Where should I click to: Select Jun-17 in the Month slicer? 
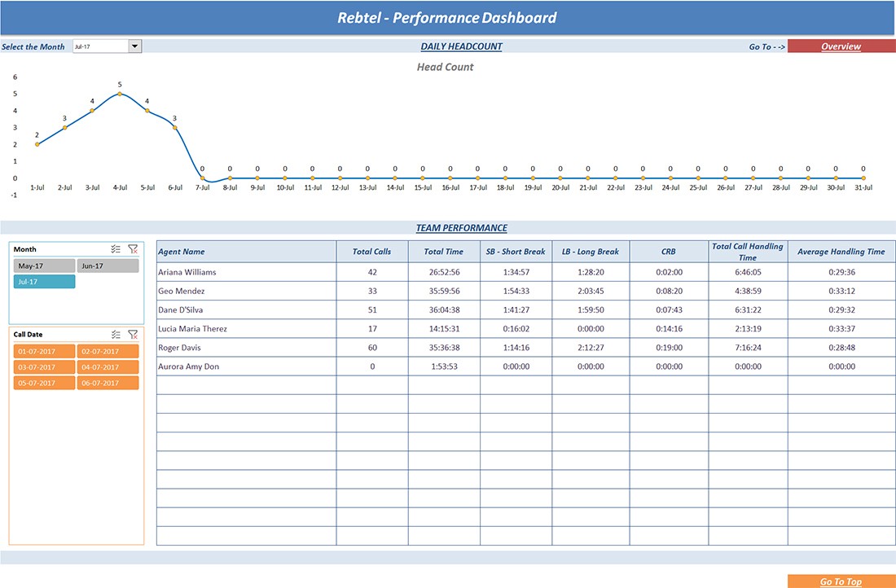(108, 265)
